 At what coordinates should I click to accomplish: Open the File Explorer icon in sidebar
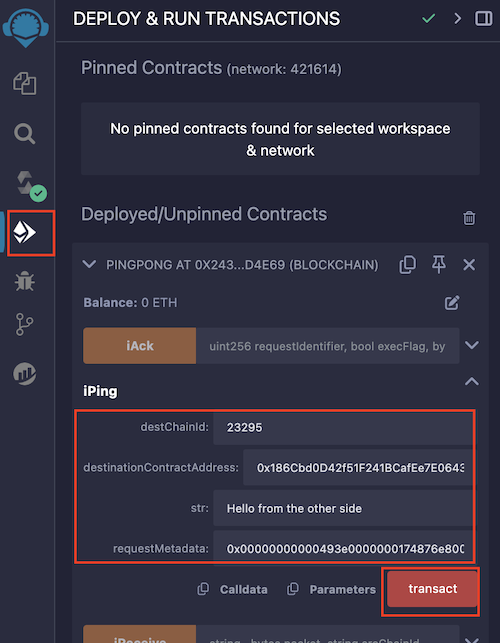25,83
